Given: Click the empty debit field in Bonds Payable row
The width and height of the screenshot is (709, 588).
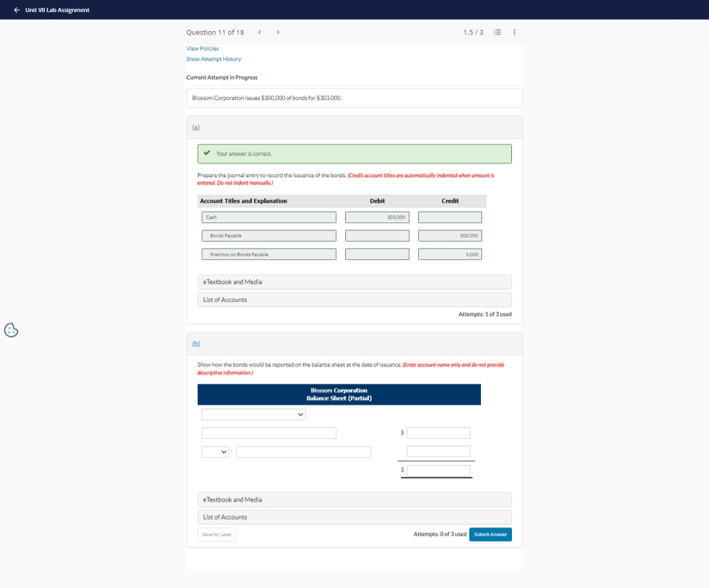Looking at the screenshot, I should (x=377, y=236).
